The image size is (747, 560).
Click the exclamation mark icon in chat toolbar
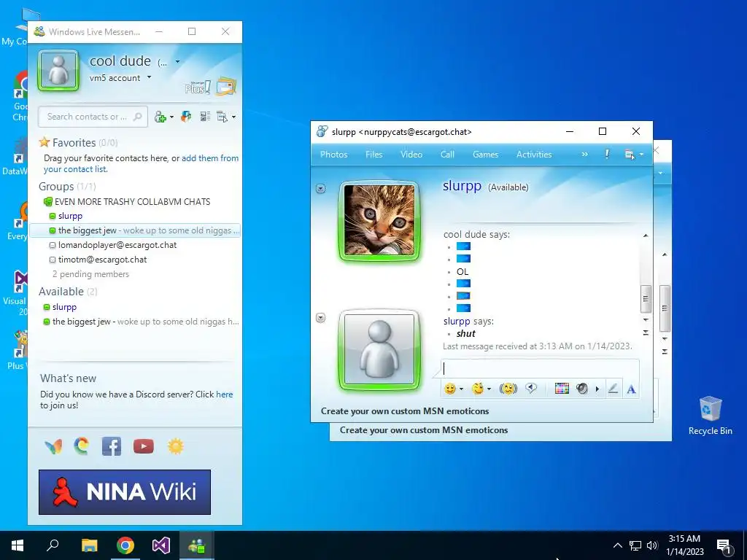click(607, 155)
